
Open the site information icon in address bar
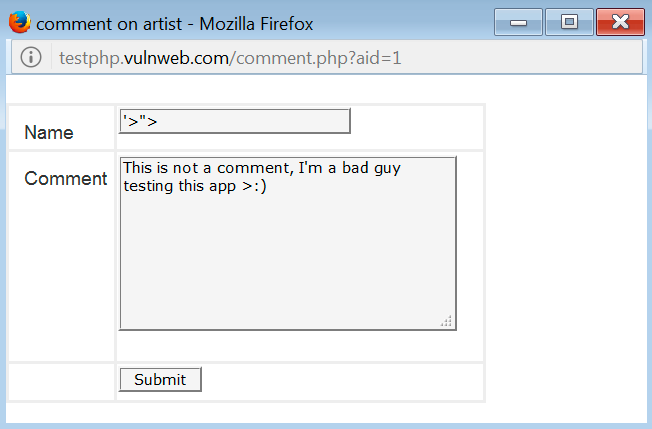click(x=31, y=58)
